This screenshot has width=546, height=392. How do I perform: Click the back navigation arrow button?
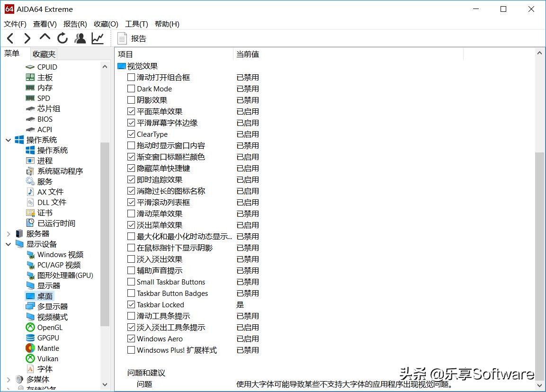(x=10, y=38)
